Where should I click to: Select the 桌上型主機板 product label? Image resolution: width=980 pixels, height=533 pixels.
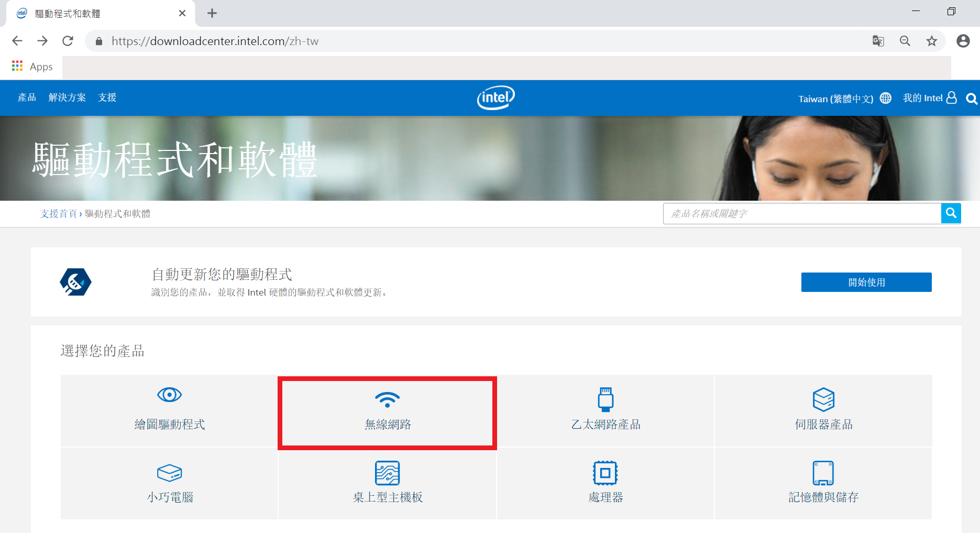tap(388, 497)
